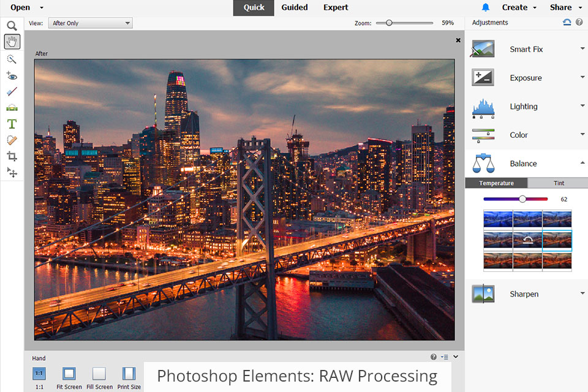The height and width of the screenshot is (392, 588).
Task: Open the Share dropdown menu
Action: (566, 7)
